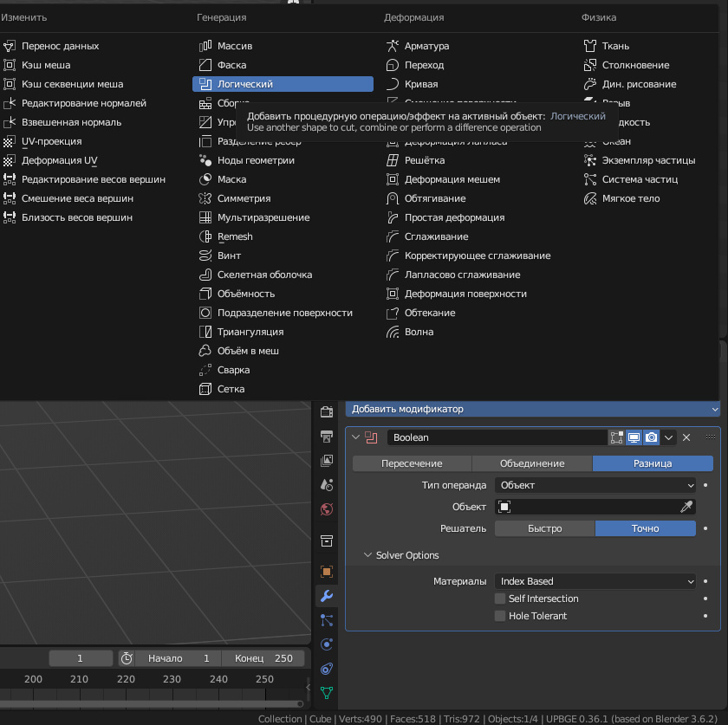
Task: Choose the Симметрия modifier
Action: (x=283, y=198)
